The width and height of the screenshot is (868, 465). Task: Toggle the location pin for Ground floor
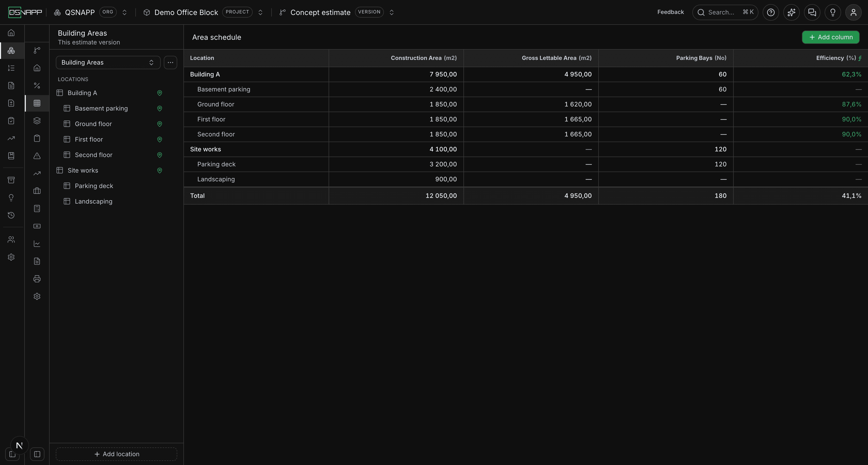coord(160,124)
